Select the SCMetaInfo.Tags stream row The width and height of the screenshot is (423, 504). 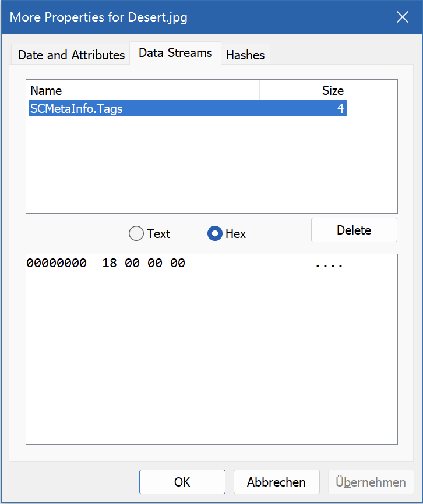[188, 108]
